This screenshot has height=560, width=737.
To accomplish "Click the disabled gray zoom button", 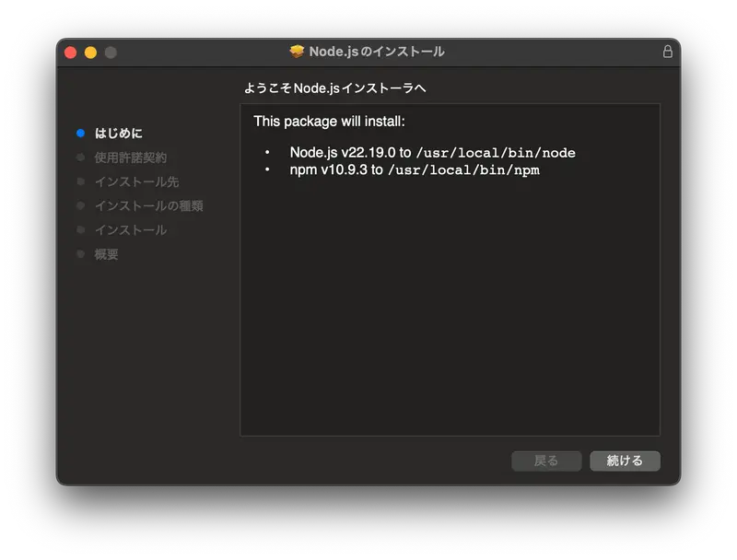I will pyautogui.click(x=111, y=52).
